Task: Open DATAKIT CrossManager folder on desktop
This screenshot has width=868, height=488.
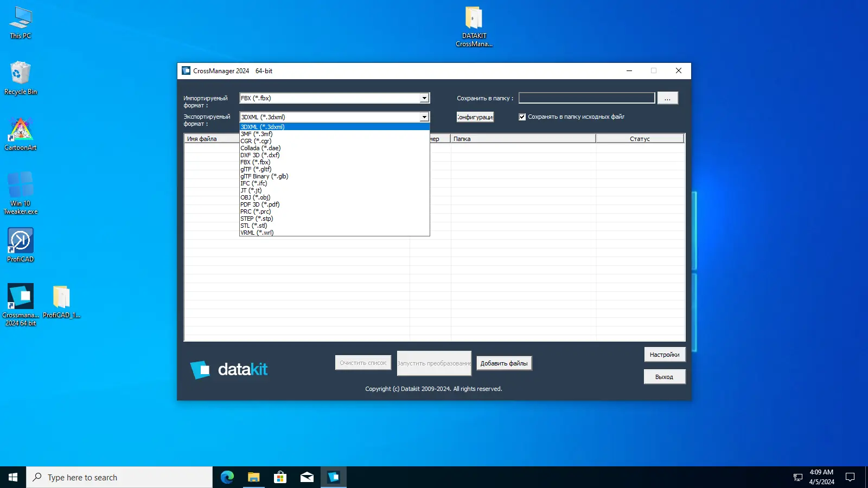Action: [x=474, y=27]
